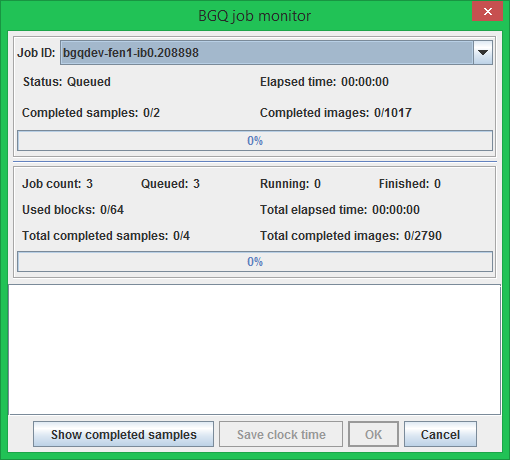The image size is (510, 460).
Task: Click the single job progress bar
Action: 255,141
